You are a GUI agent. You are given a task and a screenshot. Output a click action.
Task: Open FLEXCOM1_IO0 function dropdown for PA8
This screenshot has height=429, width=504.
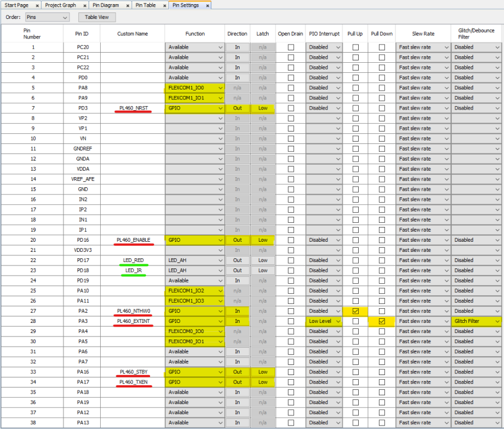pyautogui.click(x=195, y=88)
